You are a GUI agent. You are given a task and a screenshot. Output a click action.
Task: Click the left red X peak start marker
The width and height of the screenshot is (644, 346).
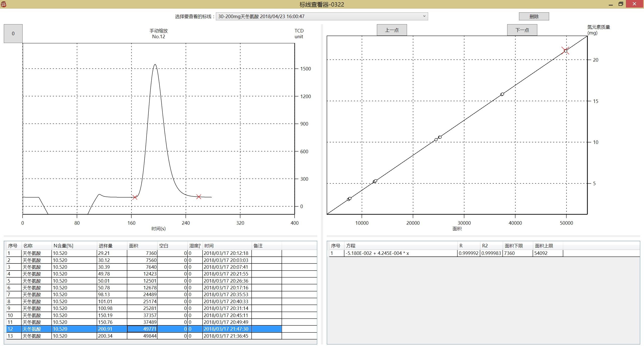(135, 197)
